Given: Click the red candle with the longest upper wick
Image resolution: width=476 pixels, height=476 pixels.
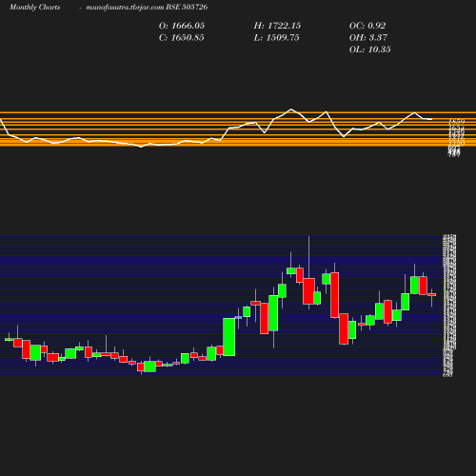Looking at the screenshot, I should (x=308, y=291).
